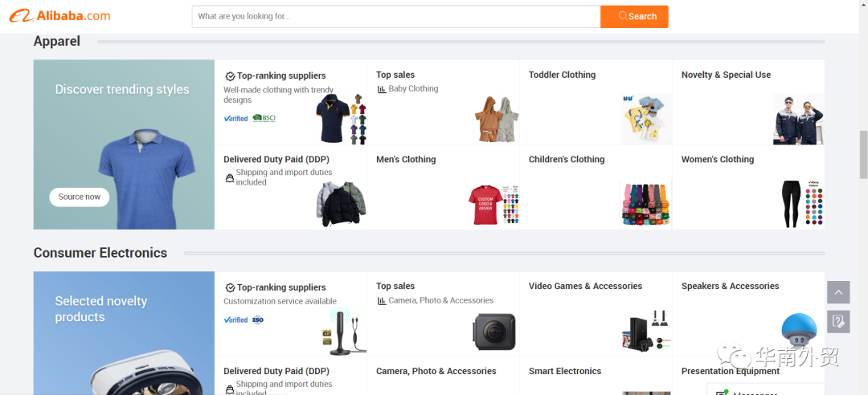
Task: Click the 'Well-made clothing with trendy designs' text
Action: (x=278, y=95)
